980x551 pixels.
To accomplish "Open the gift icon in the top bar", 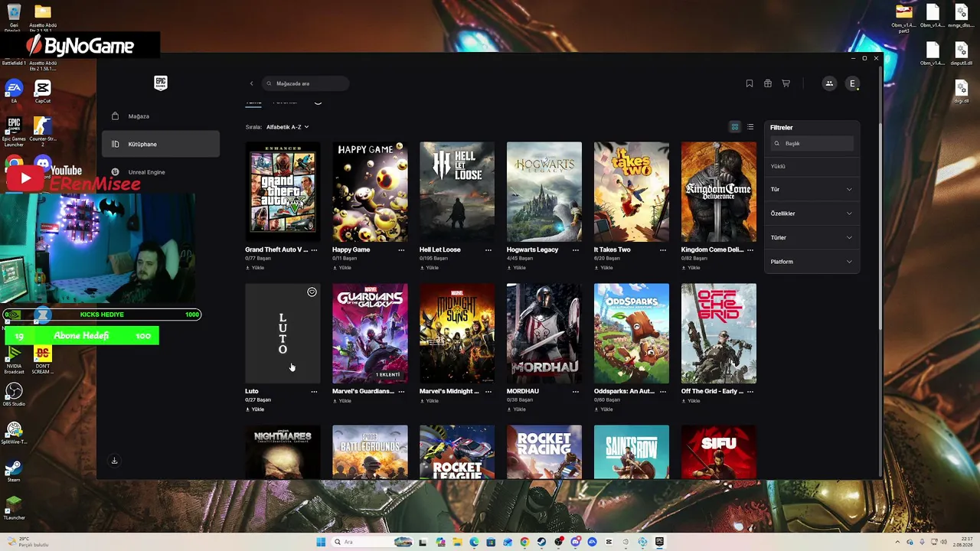I will (x=768, y=83).
